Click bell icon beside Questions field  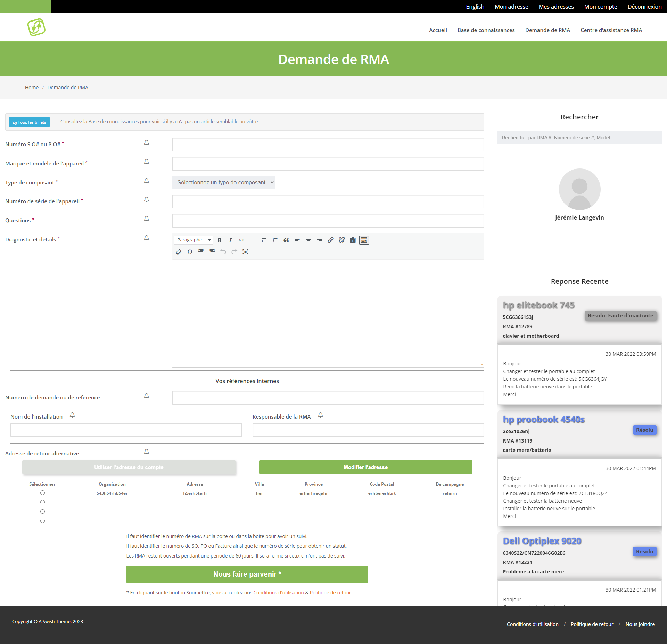[147, 219]
